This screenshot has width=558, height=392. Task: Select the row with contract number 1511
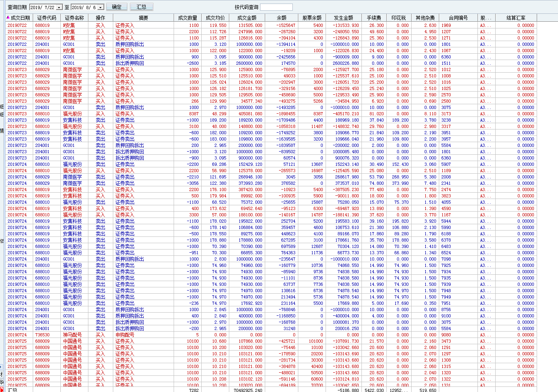coord(271,63)
